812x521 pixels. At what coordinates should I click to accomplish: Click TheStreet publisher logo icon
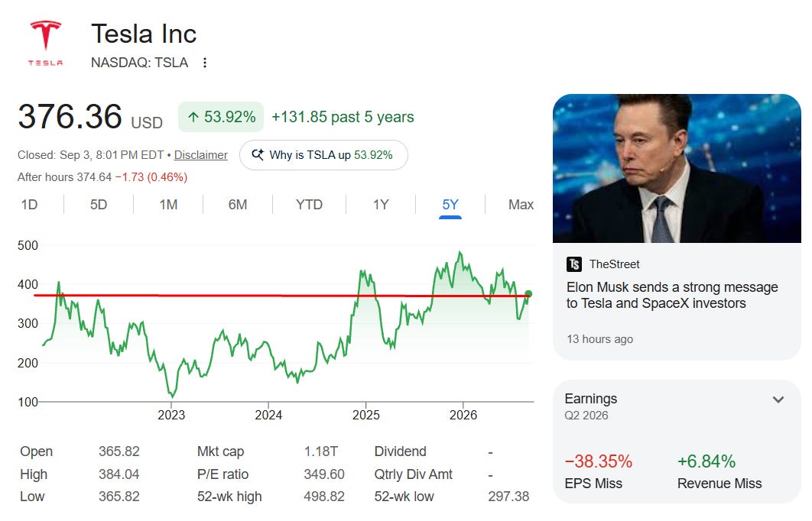[573, 264]
